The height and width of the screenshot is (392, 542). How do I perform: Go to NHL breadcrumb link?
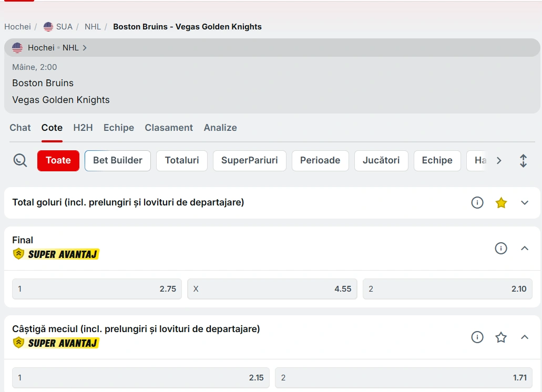click(x=93, y=27)
